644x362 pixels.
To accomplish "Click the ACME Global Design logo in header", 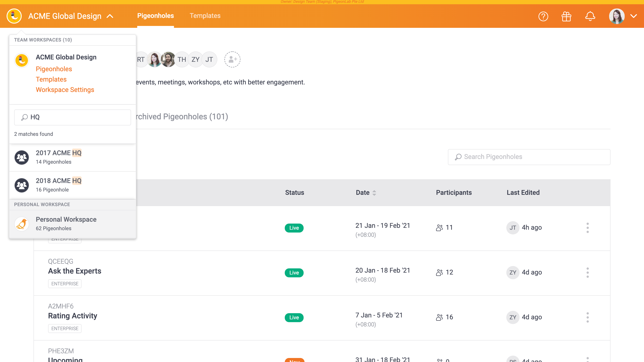I will click(14, 16).
